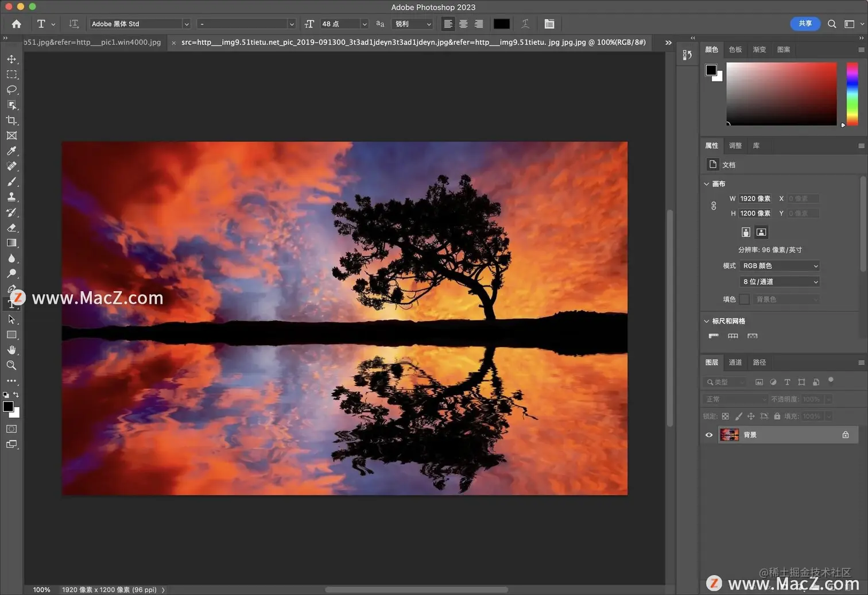Switch to the 通道 tab

735,362
